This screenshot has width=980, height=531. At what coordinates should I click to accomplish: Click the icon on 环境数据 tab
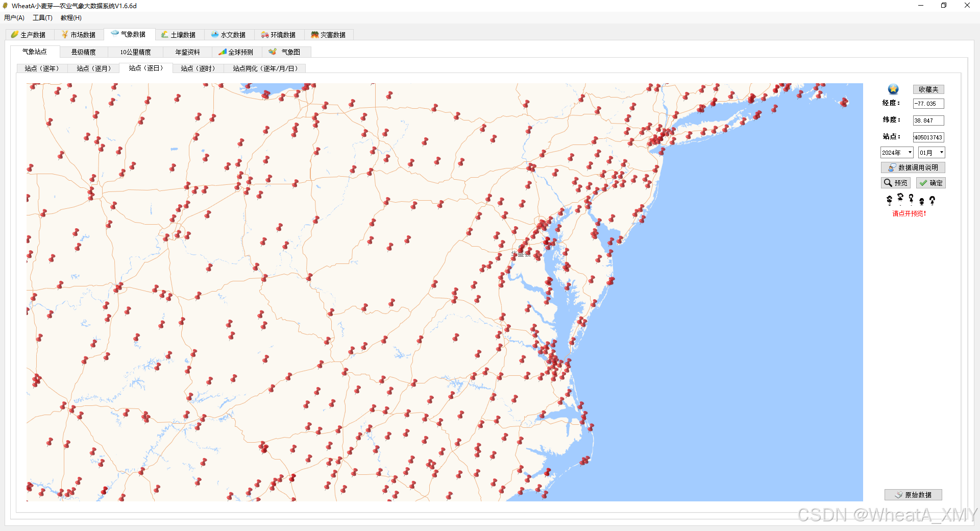tap(265, 35)
